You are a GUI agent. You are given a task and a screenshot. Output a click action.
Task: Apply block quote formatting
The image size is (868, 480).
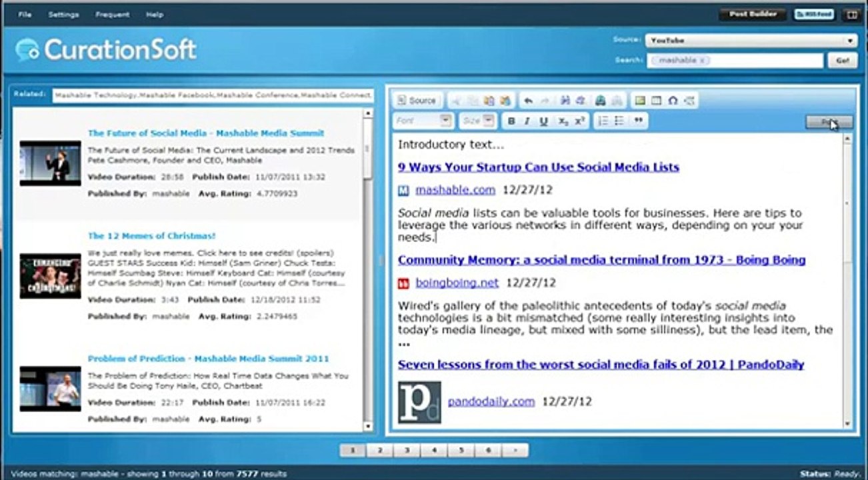click(639, 121)
